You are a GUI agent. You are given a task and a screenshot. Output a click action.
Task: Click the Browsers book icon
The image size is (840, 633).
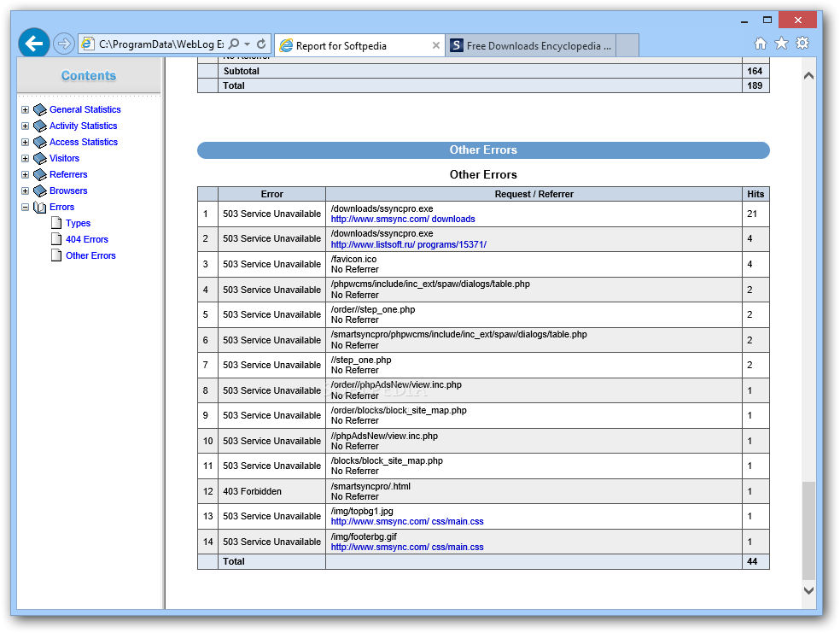[40, 190]
